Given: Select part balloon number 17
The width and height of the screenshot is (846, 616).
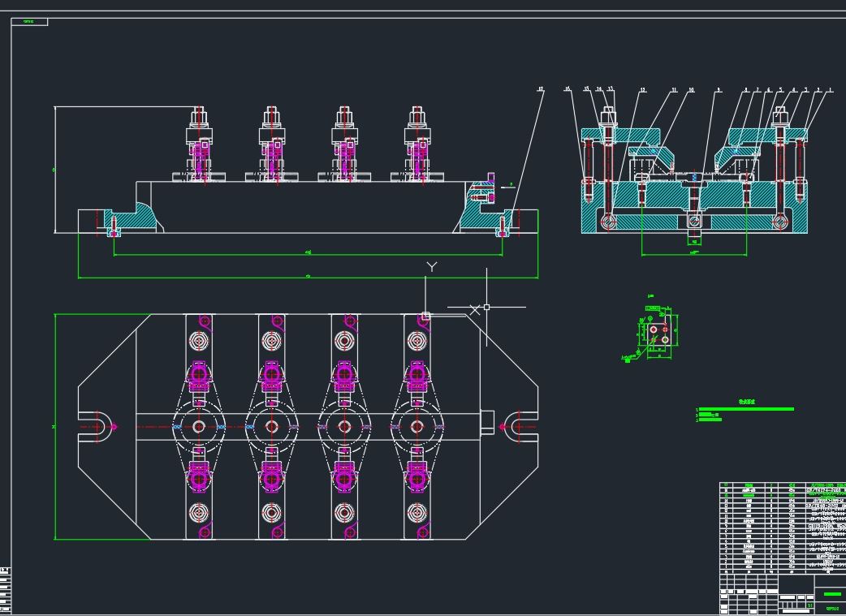Looking at the screenshot, I should point(541,89).
